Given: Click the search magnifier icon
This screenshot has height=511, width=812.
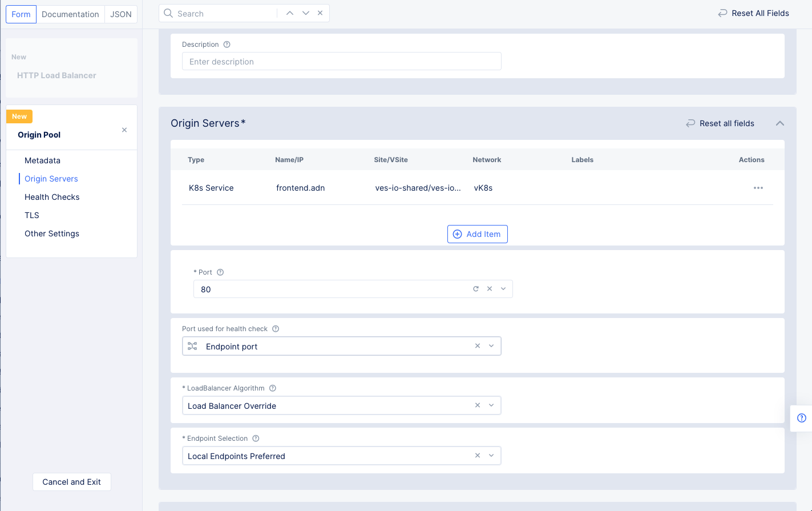Looking at the screenshot, I should (168, 13).
